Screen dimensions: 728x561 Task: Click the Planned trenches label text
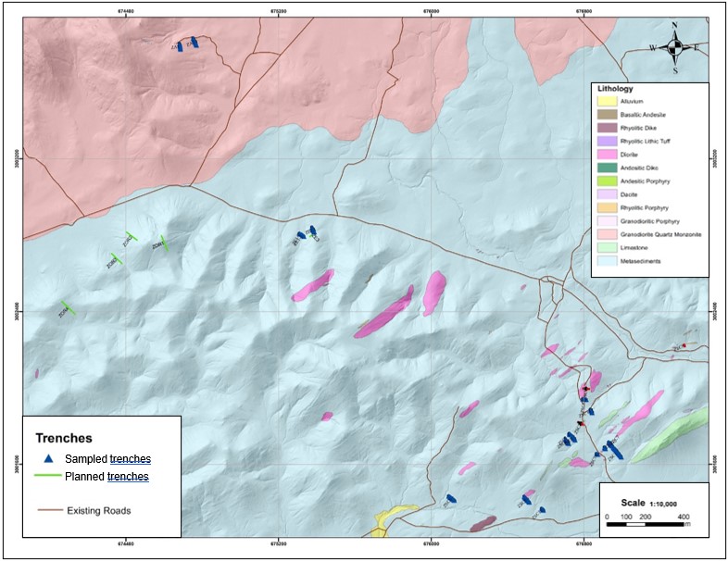[107, 478]
